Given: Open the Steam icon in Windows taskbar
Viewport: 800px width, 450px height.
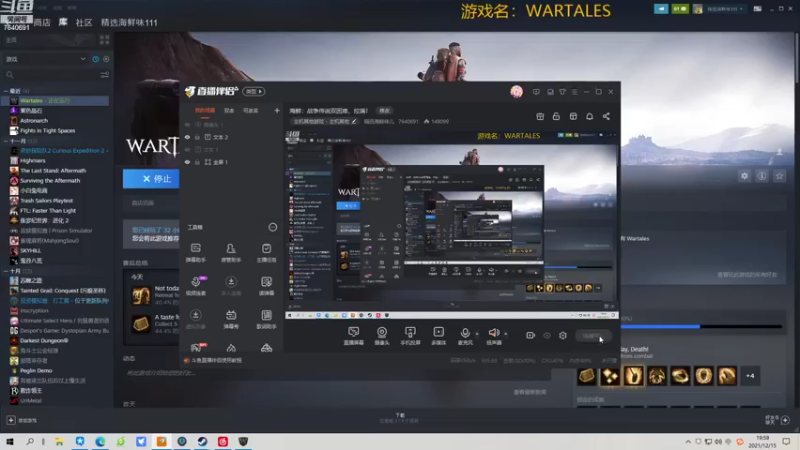Looking at the screenshot, I should (x=203, y=441).
